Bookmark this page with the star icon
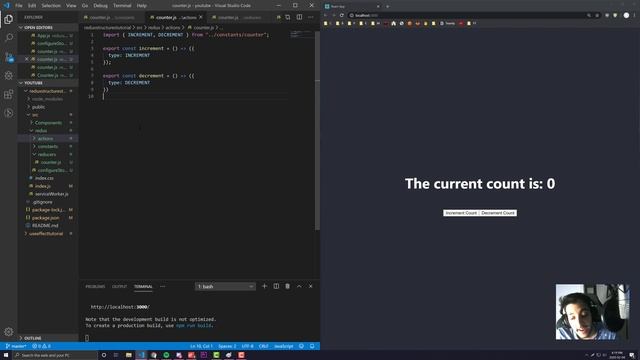This screenshot has width=640, height=360. coord(597,15)
